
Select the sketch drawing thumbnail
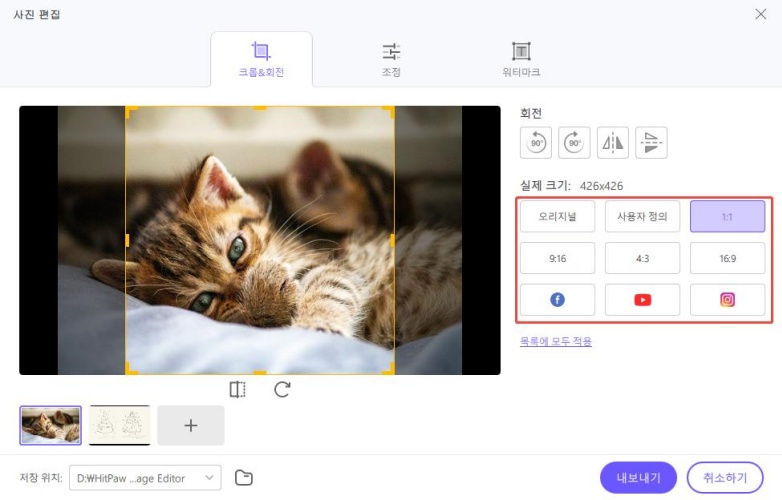pyautogui.click(x=119, y=425)
